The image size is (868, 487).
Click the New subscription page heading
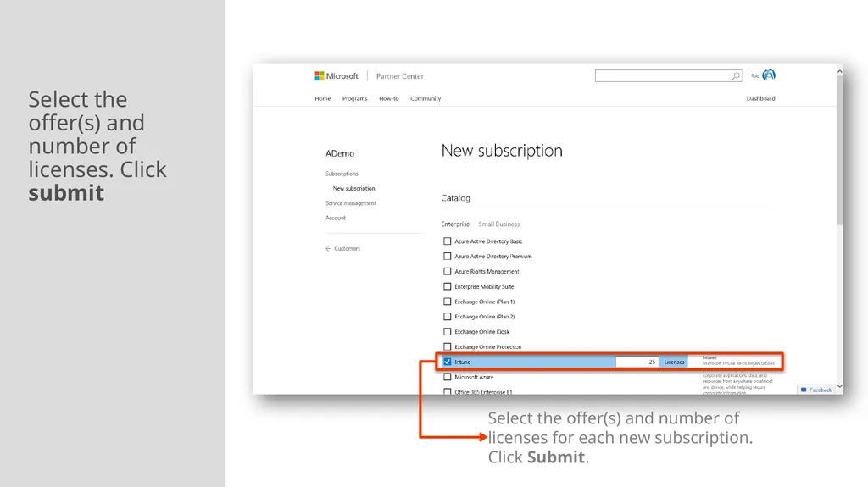(x=502, y=151)
